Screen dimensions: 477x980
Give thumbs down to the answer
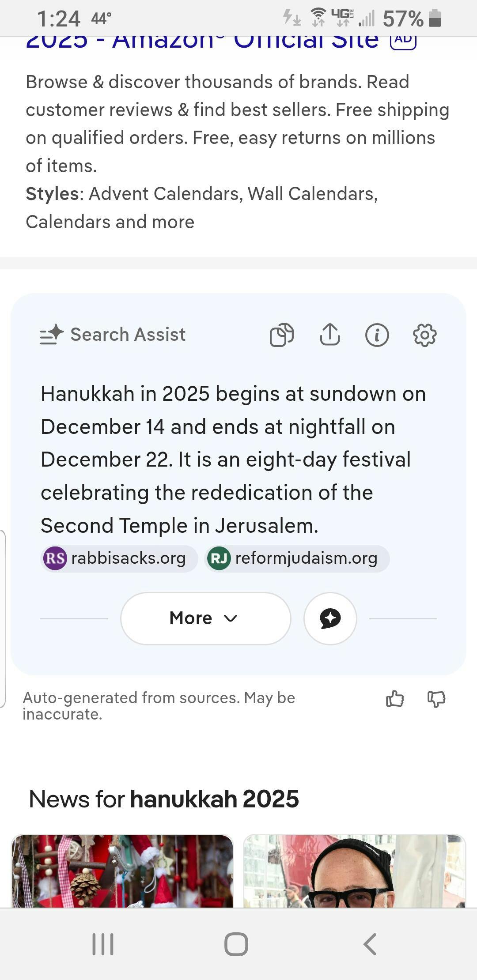click(436, 699)
